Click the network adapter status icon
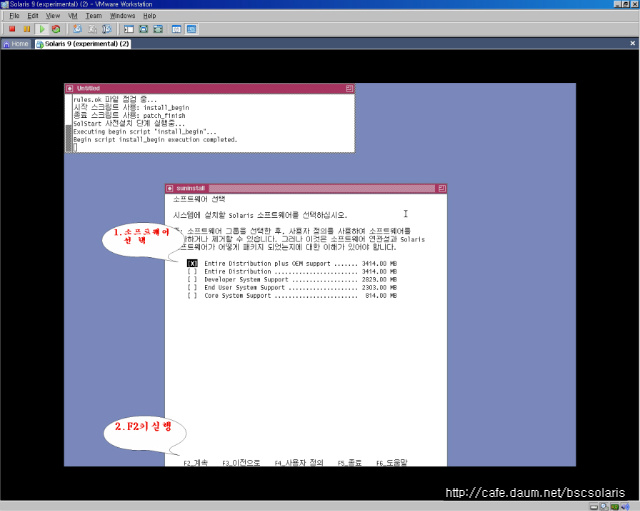The width and height of the screenshot is (640, 511). (x=614, y=507)
